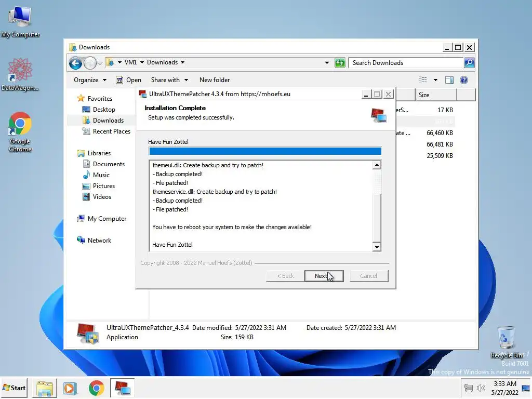
Task: Click the installer title bar icon
Action: 142,94
